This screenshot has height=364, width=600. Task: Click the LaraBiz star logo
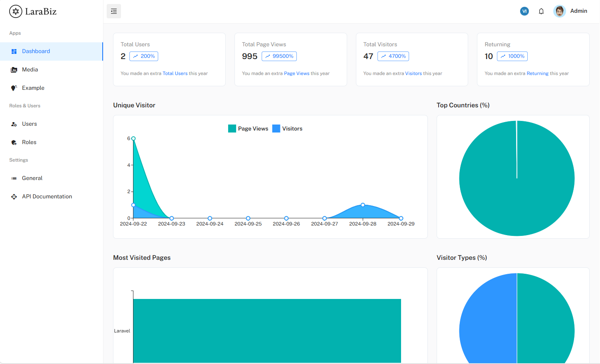(x=16, y=12)
